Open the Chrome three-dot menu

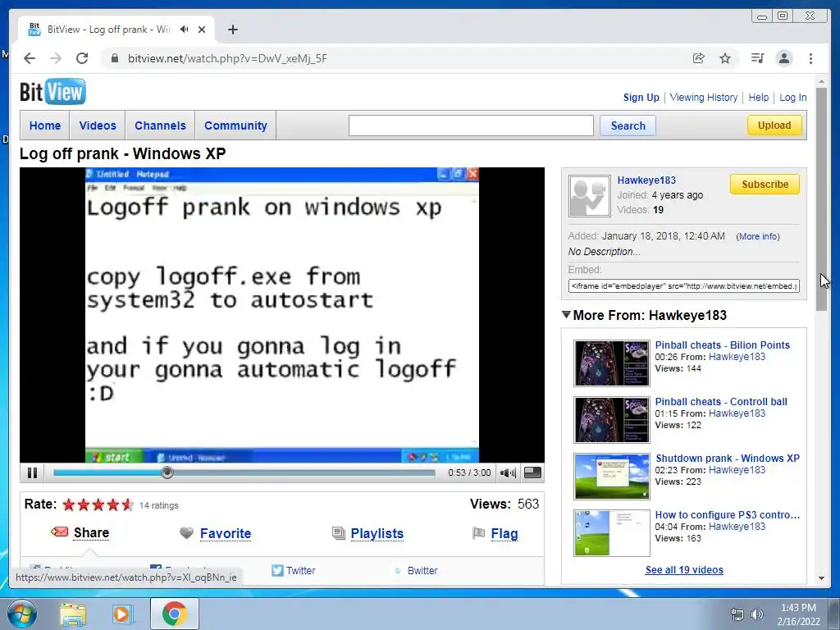(x=810, y=58)
